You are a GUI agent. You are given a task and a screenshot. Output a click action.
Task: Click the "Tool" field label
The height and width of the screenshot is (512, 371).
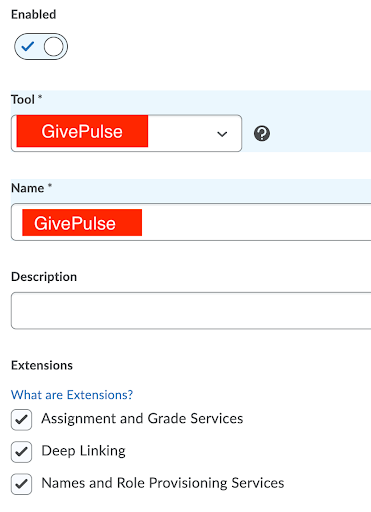point(23,99)
